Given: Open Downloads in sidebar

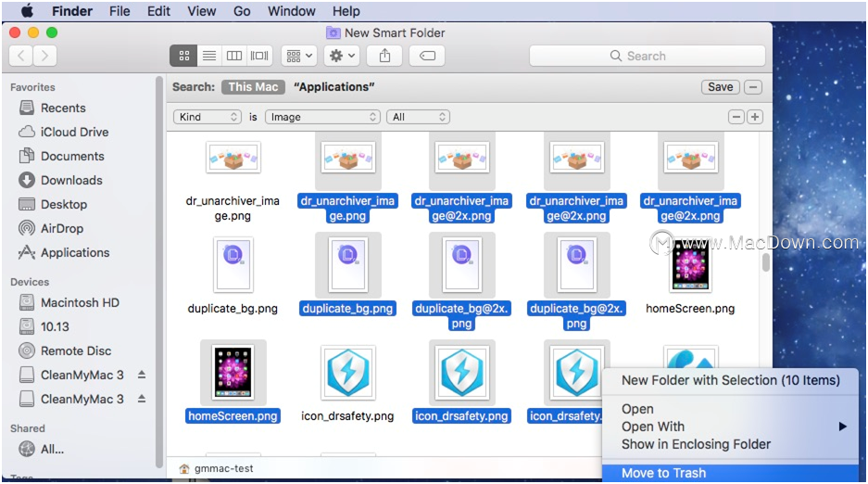Looking at the screenshot, I should [60, 180].
